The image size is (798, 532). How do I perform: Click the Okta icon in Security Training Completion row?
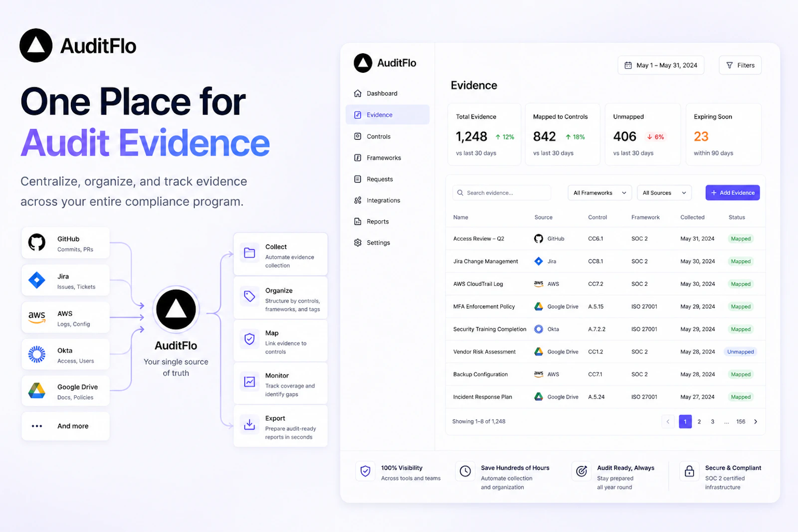pyautogui.click(x=539, y=329)
